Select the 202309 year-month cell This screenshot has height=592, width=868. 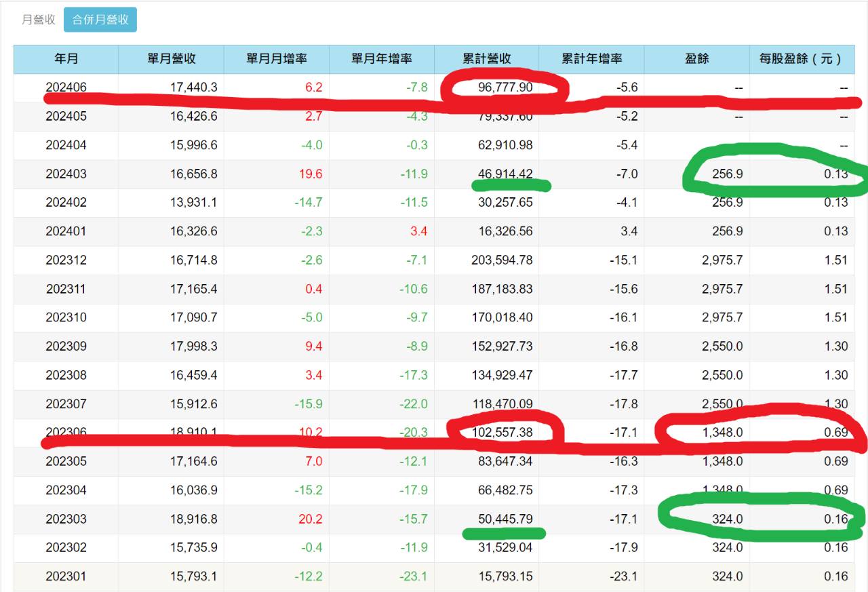click(66, 346)
